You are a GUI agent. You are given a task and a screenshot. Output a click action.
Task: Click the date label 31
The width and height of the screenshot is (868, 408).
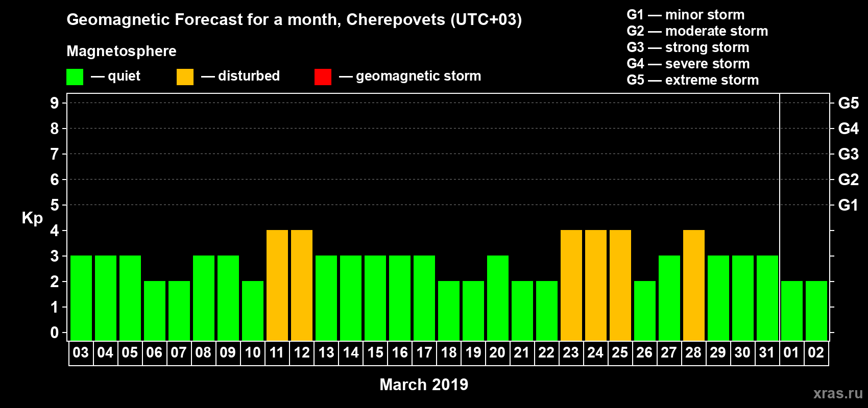click(x=767, y=353)
